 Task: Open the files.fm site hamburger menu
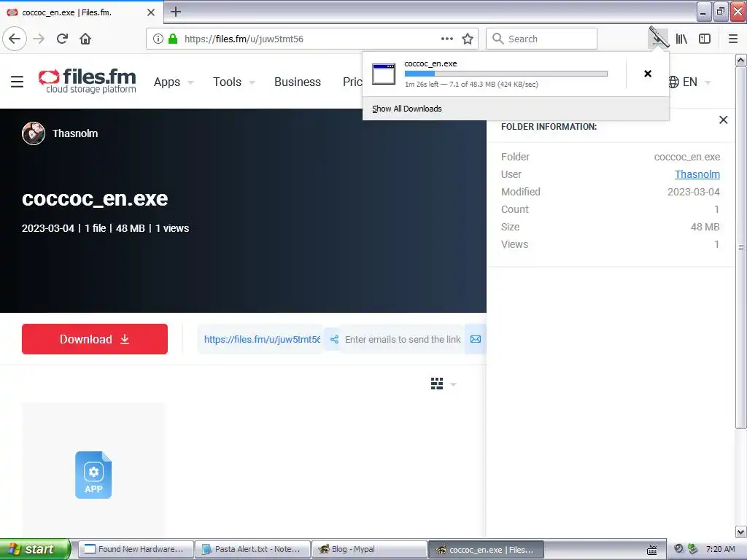[18, 82]
